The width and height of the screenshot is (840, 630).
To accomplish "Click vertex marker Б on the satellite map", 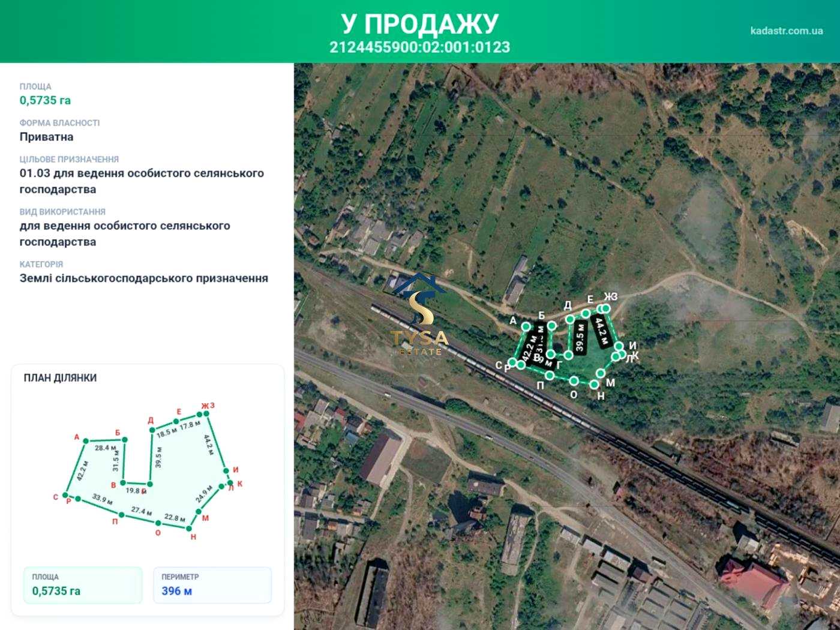I will pyautogui.click(x=552, y=326).
